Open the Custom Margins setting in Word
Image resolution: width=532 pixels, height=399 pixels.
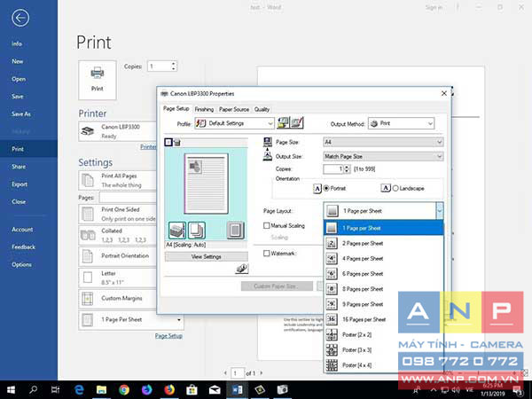[x=118, y=299]
